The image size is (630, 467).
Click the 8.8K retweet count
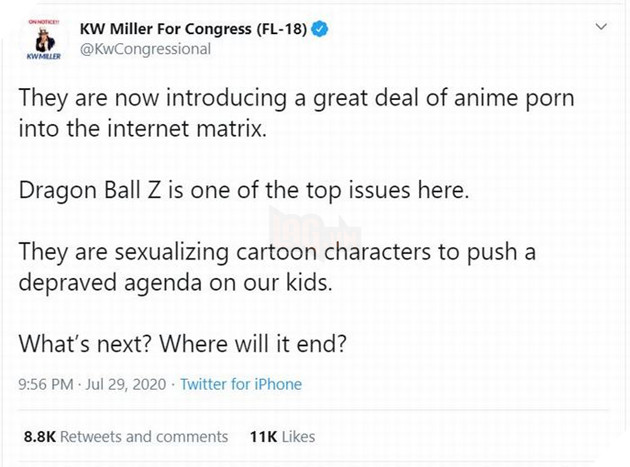(39, 436)
